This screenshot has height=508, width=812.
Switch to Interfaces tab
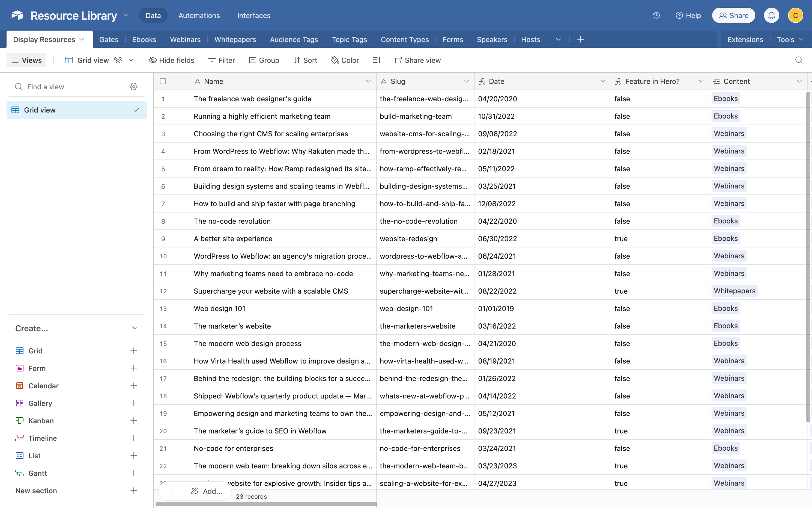(x=254, y=16)
